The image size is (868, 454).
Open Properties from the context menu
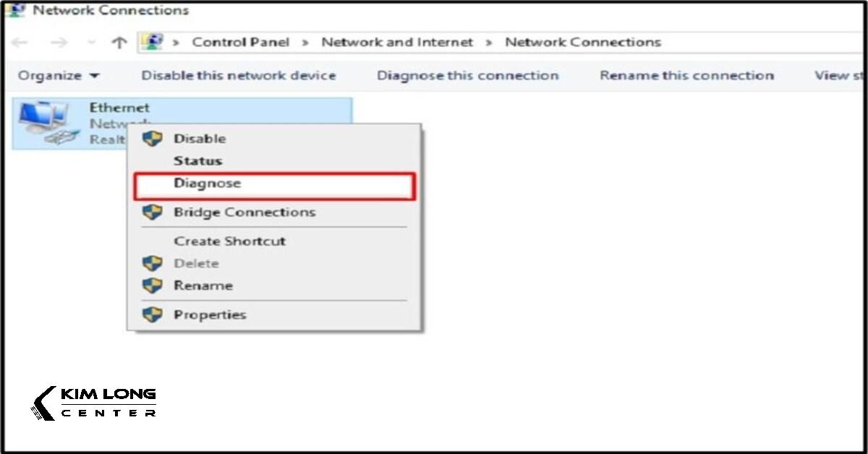(210, 315)
